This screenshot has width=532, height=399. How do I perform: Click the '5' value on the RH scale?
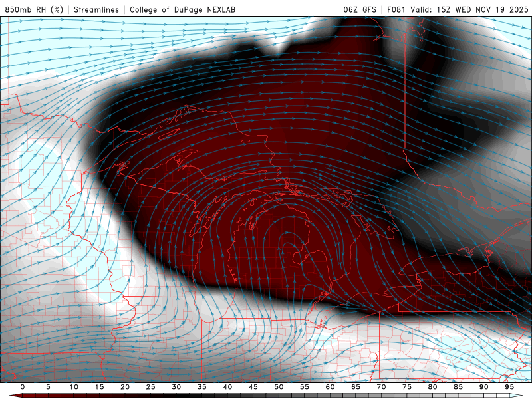click(48, 387)
